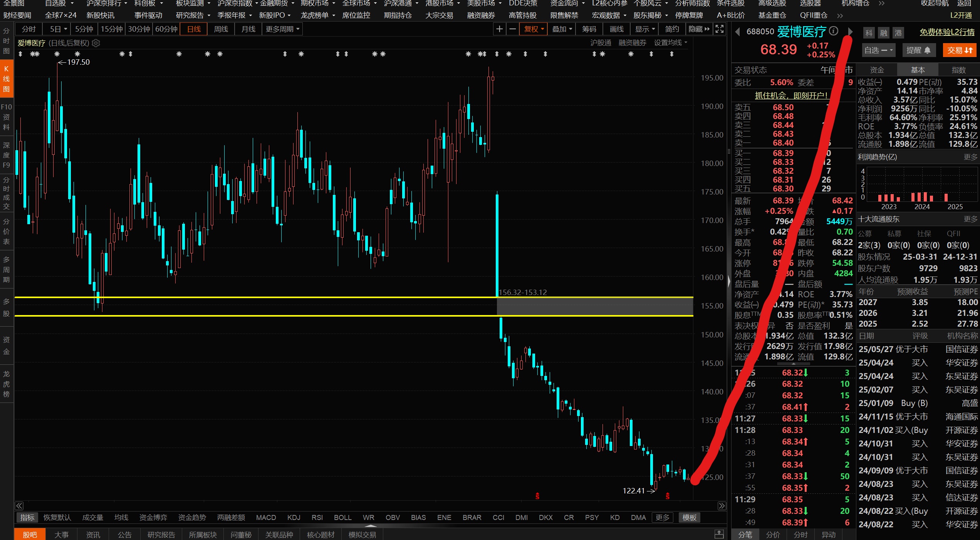Open the 分时成交 sidebar item
980x540 pixels.
pyautogui.click(x=7, y=193)
